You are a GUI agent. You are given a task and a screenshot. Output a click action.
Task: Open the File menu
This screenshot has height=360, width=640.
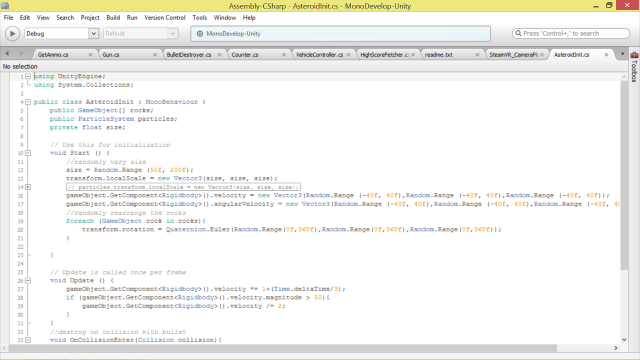point(8,18)
